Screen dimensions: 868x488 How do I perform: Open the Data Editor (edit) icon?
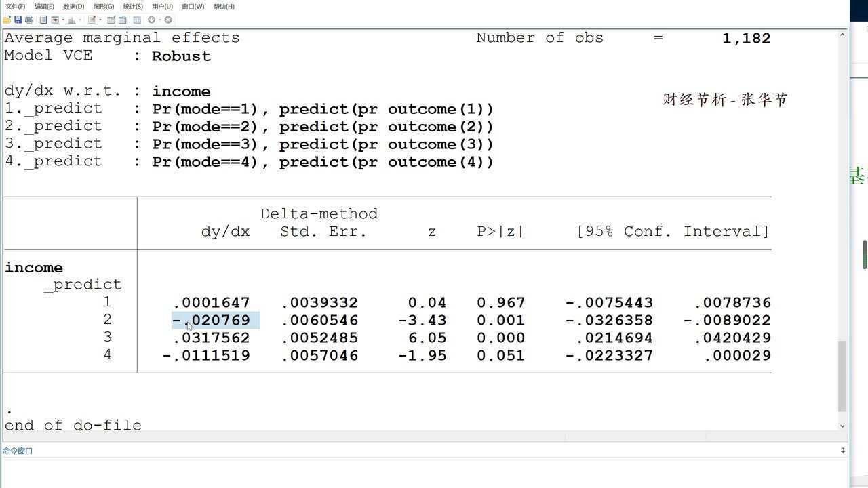pos(111,20)
